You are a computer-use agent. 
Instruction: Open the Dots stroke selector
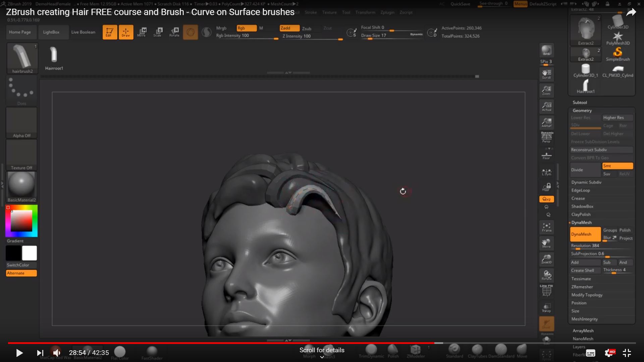22,91
